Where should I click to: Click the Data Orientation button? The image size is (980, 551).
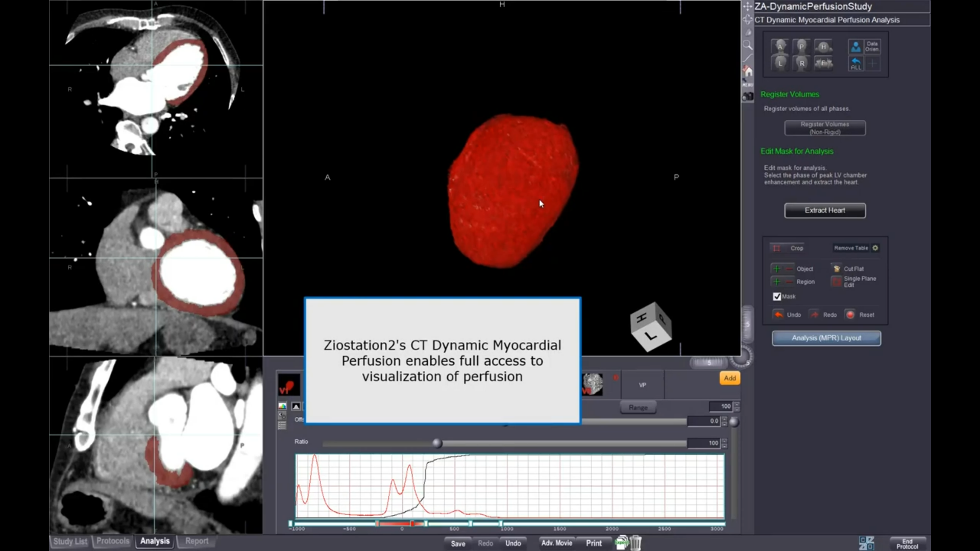[x=872, y=46]
